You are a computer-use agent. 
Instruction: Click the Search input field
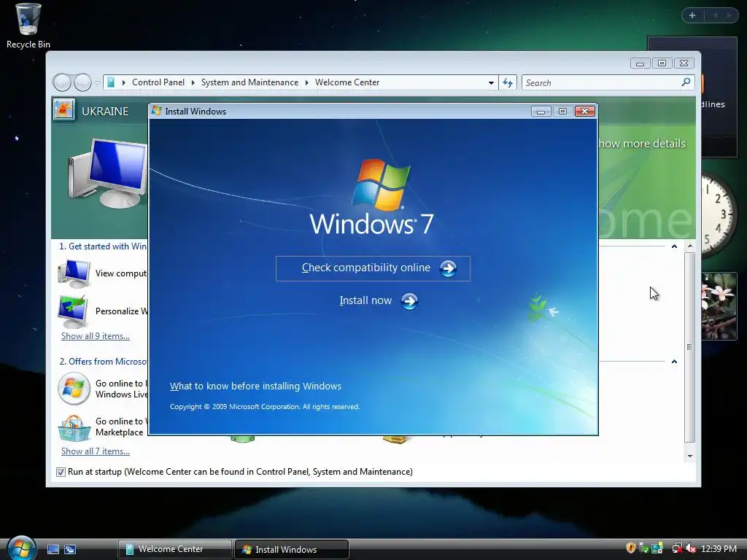[x=603, y=83]
